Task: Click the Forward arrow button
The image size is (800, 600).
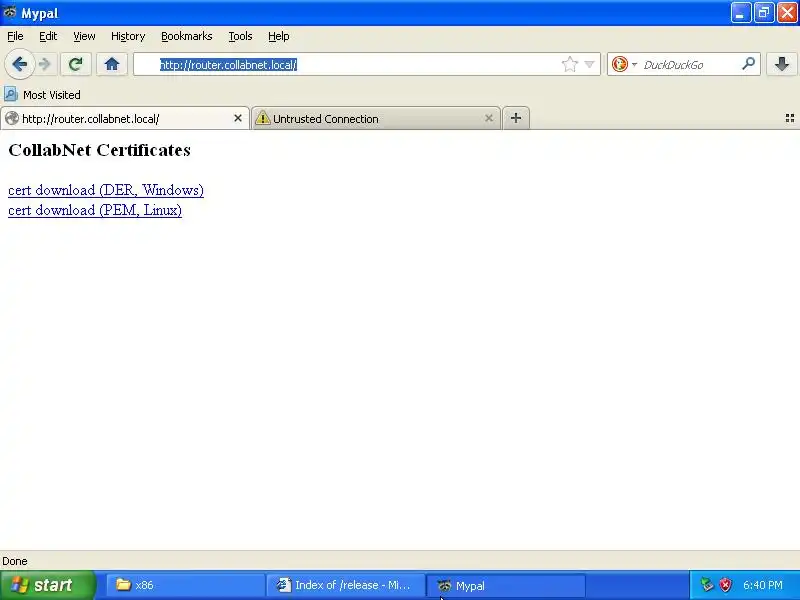Action: tap(44, 64)
